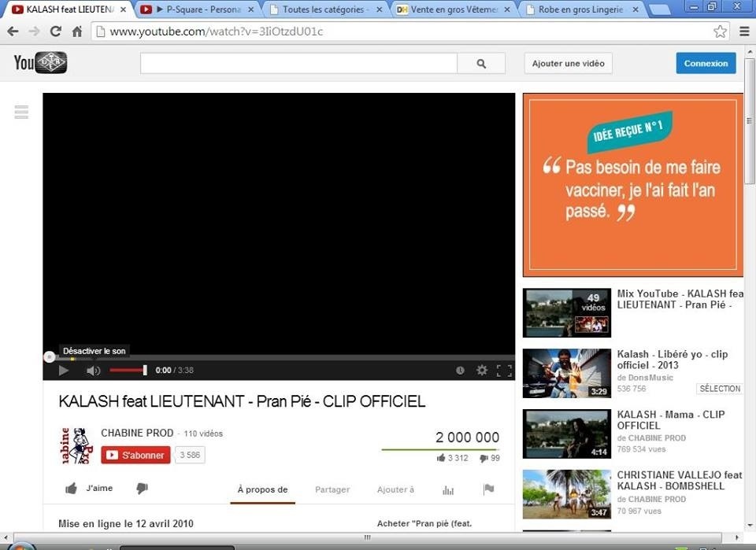The height and width of the screenshot is (550, 756).
Task: Report the video with the flag icon
Action: (488, 489)
